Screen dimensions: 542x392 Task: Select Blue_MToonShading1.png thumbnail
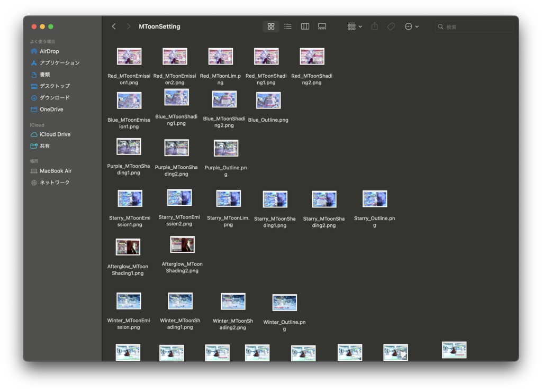point(177,97)
